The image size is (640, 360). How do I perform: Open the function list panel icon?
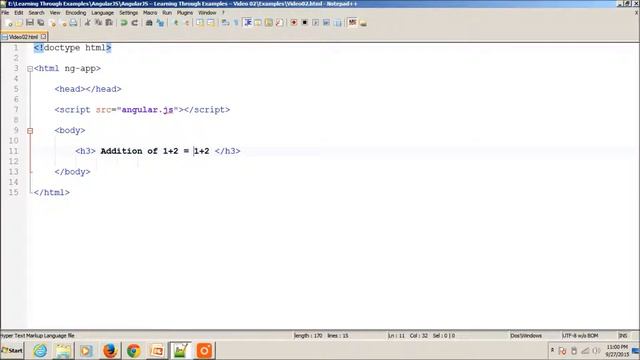coord(279,23)
